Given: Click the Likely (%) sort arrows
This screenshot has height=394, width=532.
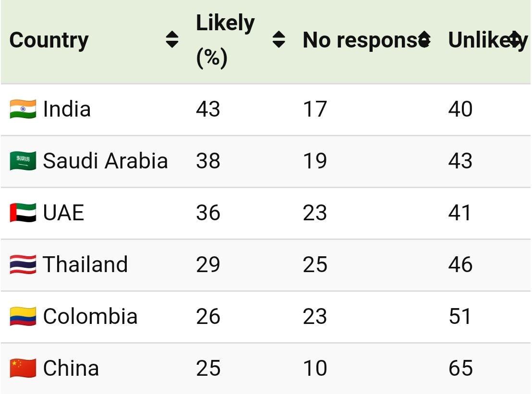Looking at the screenshot, I should pyautogui.click(x=278, y=40).
